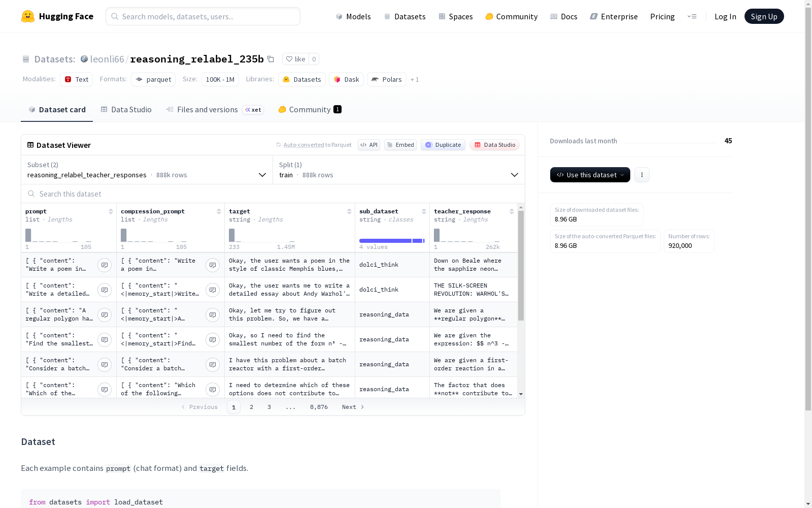The image size is (812, 508).
Task: Open Docs in the top navigation
Action: pyautogui.click(x=564, y=16)
